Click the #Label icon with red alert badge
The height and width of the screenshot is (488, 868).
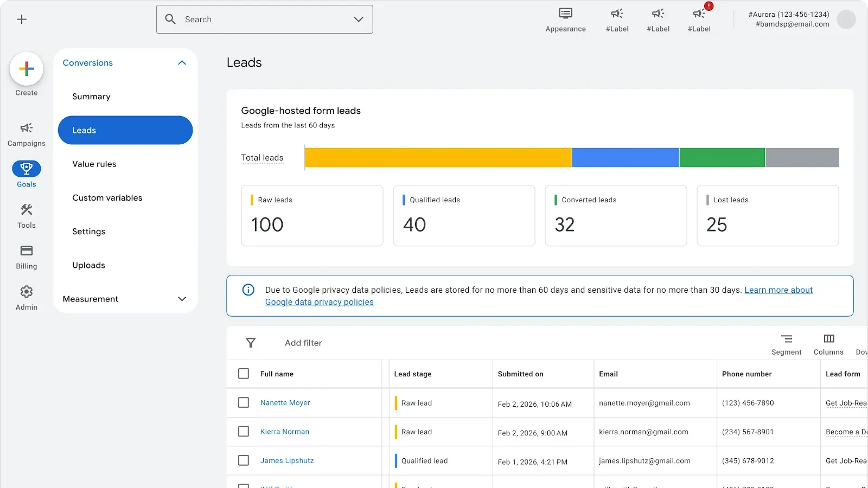(x=700, y=14)
